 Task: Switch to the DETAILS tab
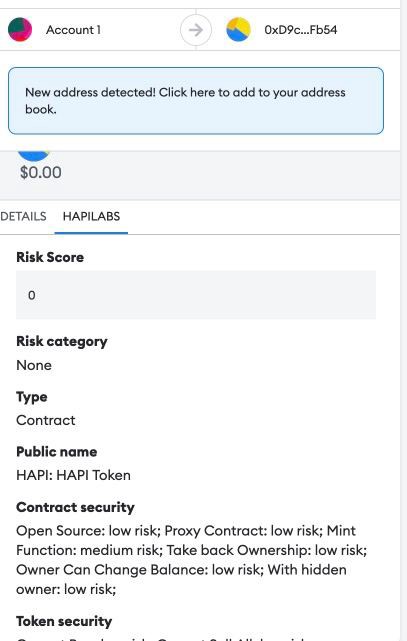pos(23,216)
